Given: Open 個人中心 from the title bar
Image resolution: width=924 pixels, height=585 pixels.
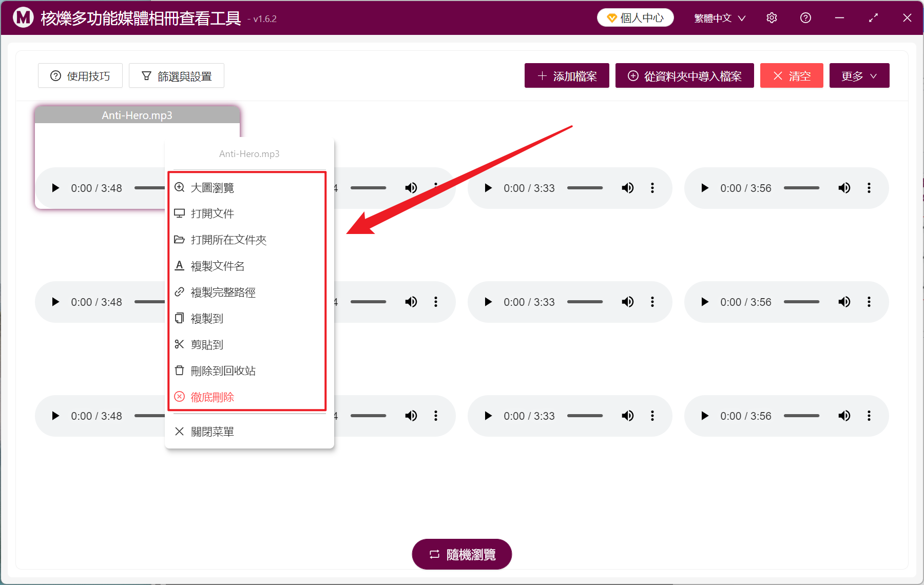Looking at the screenshot, I should [635, 17].
